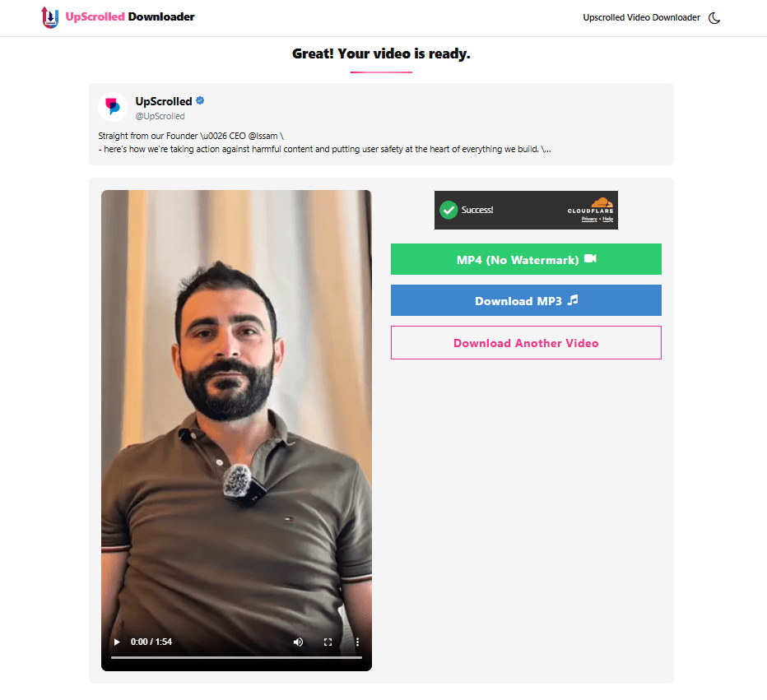Seek on the video progress bar
This screenshot has width=767, height=700.
(236, 657)
